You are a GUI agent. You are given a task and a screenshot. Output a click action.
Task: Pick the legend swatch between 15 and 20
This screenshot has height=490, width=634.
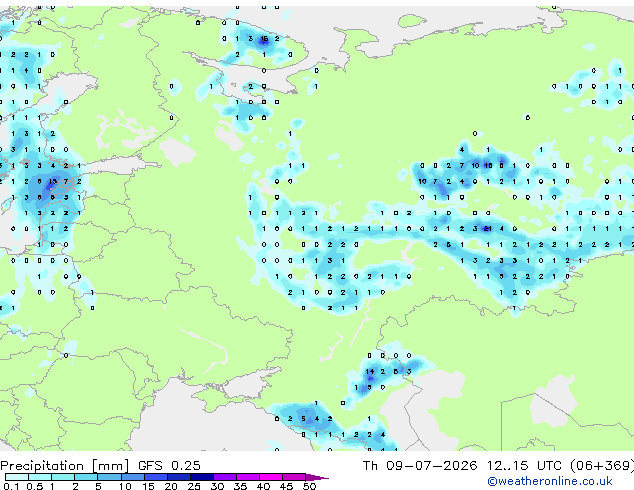tap(155, 477)
